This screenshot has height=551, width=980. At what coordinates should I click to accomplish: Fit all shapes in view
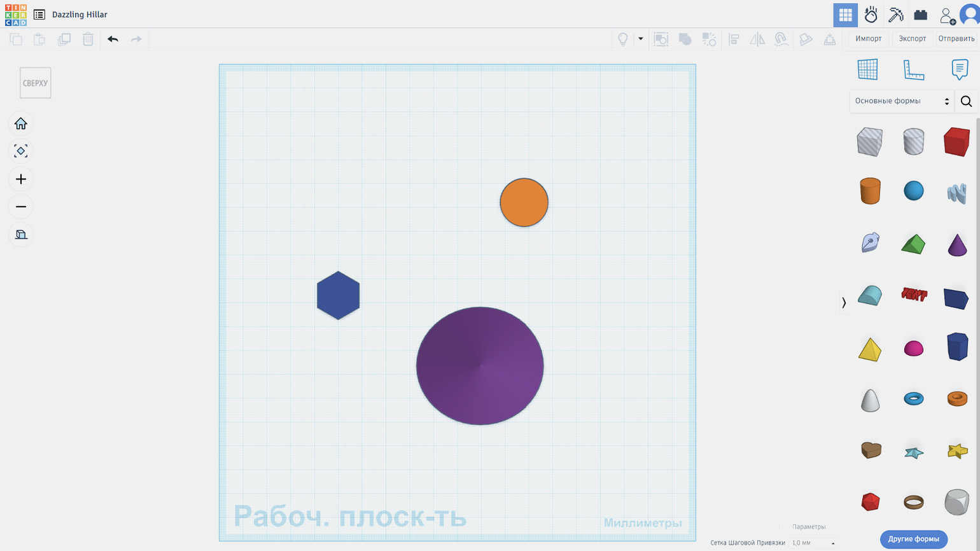(21, 151)
